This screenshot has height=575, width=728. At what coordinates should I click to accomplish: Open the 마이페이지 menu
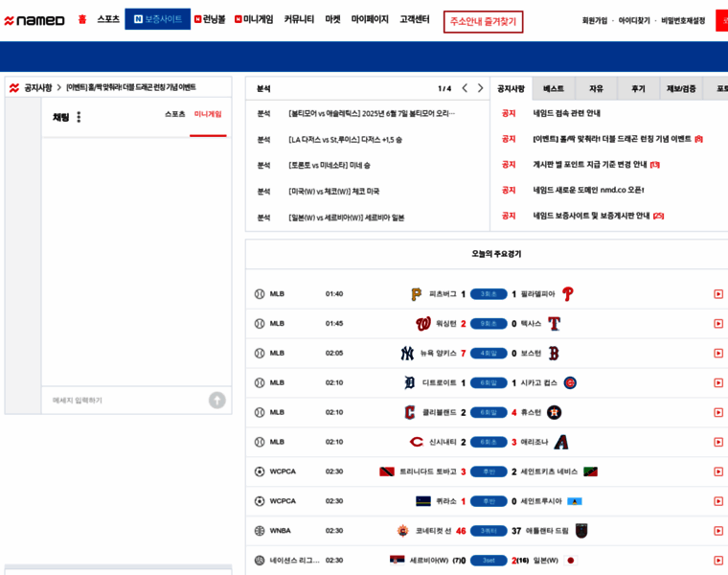click(x=370, y=19)
